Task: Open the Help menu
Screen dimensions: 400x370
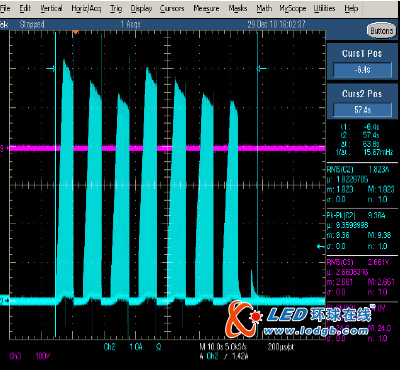Action: 351,8
